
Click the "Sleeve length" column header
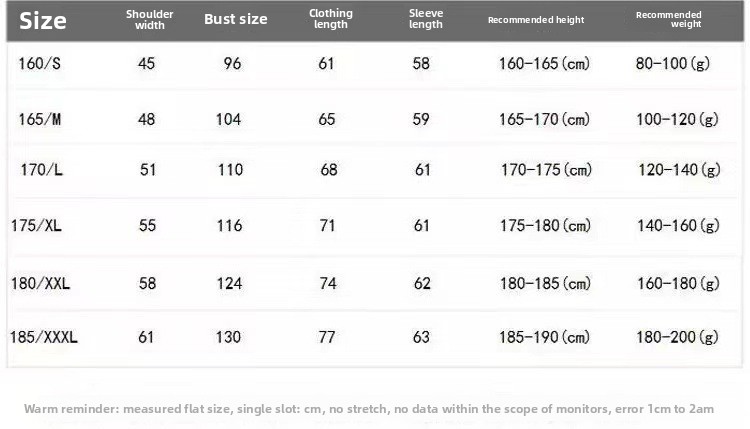(426, 19)
